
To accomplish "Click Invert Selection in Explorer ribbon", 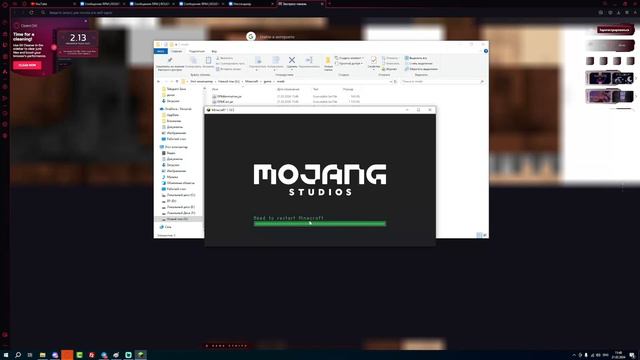I will click(x=421, y=69).
